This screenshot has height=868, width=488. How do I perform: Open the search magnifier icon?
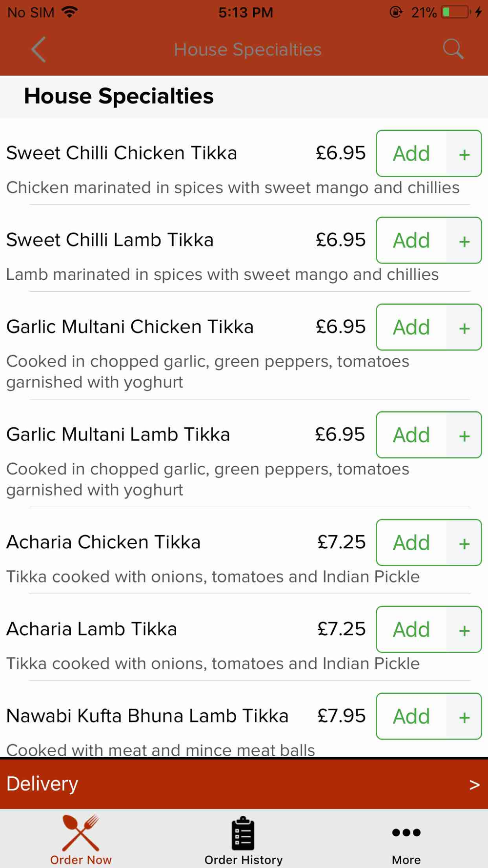pos(453,49)
